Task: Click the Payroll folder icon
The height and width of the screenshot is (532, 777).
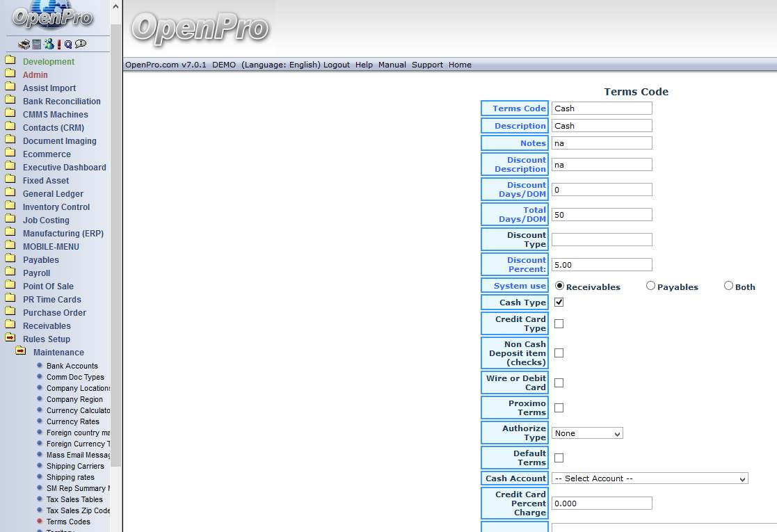Action: 10,273
